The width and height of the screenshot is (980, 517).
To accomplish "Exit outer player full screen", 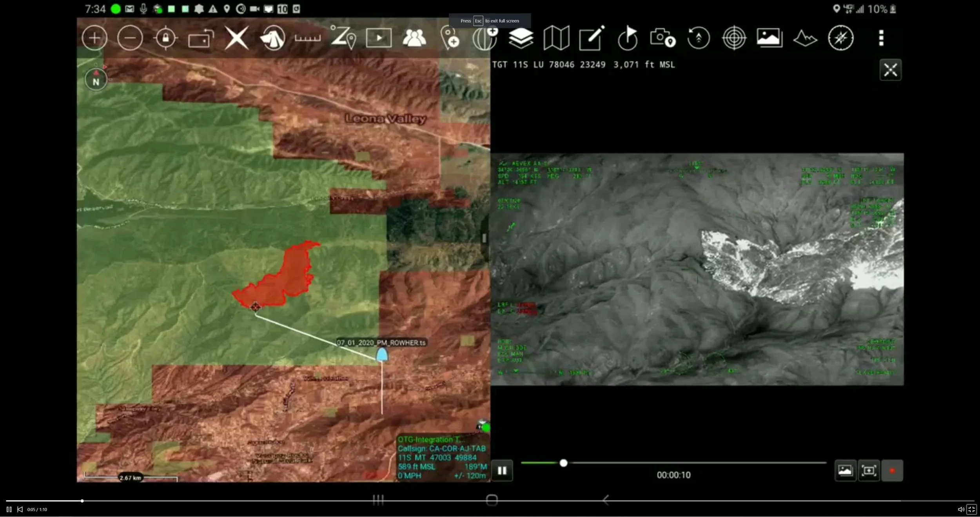I will tap(971, 509).
